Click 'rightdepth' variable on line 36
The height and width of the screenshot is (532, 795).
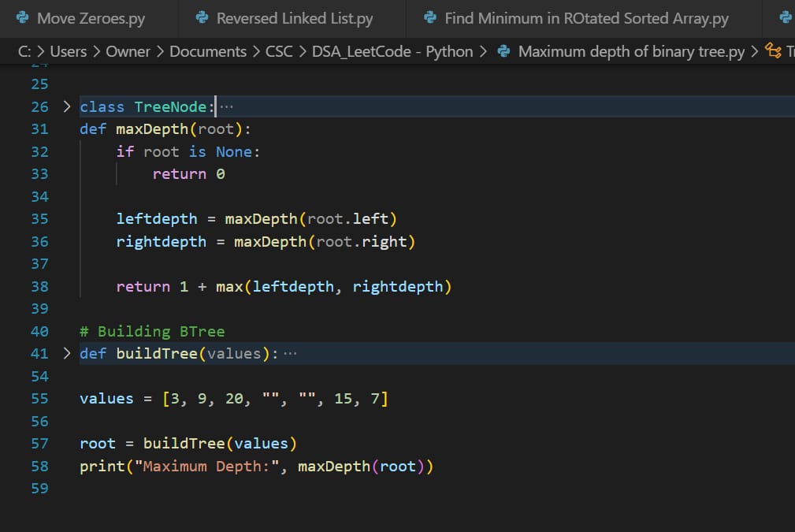coord(162,241)
